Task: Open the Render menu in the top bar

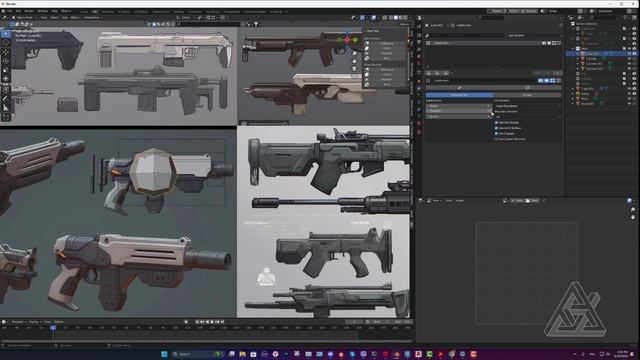Action: (29, 11)
